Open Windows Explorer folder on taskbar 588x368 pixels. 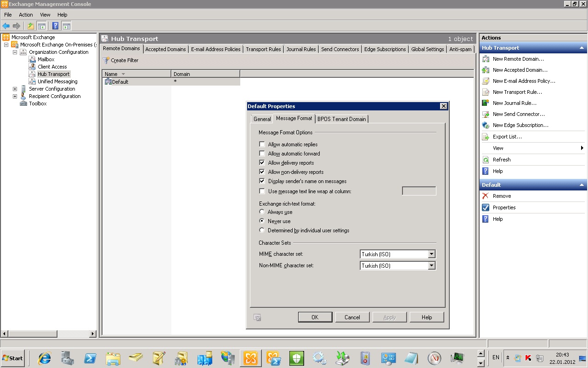click(113, 358)
